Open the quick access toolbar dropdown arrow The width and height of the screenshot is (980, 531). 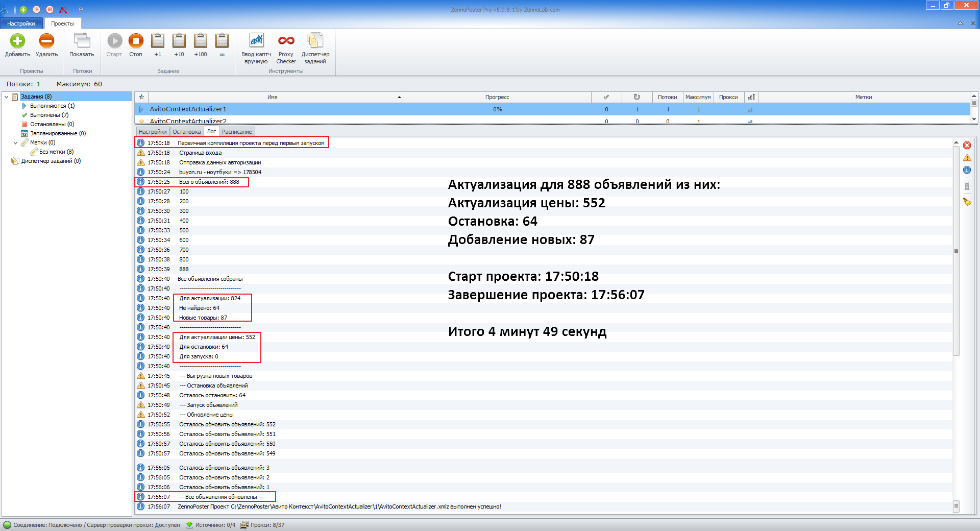click(x=81, y=9)
